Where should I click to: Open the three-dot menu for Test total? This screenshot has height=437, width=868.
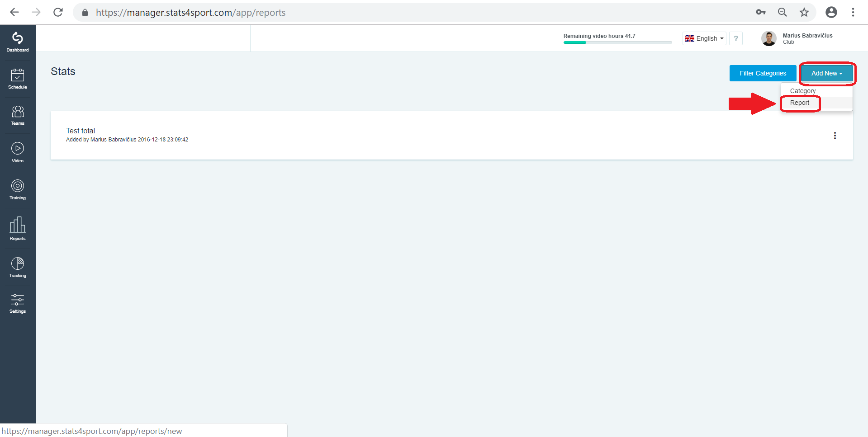(835, 136)
